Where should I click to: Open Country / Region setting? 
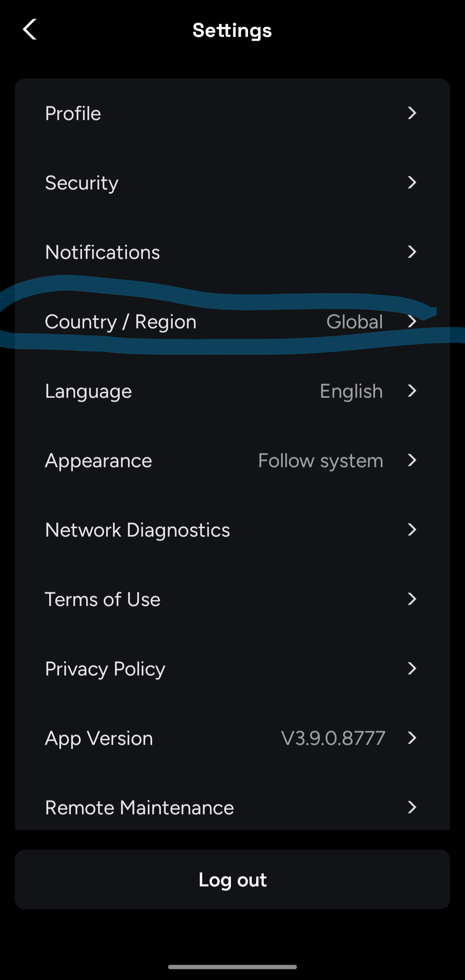[x=120, y=322]
